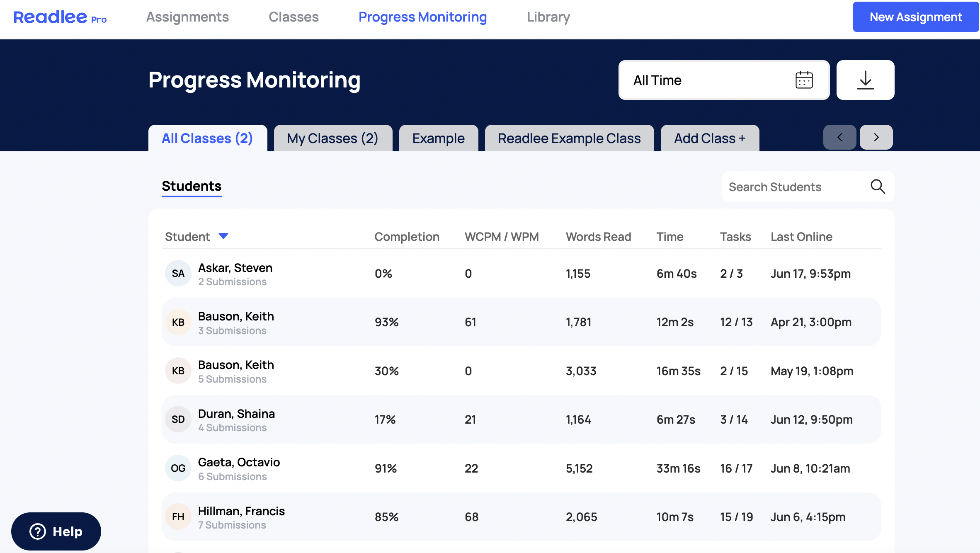Click the 33m 16s time value
Viewport: 980px width, 553px height.
[x=678, y=468]
